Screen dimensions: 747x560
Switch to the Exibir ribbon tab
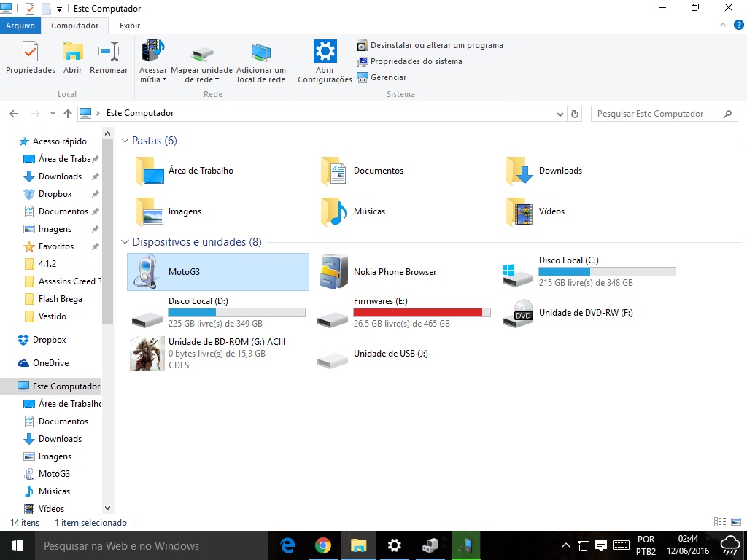coord(130,26)
